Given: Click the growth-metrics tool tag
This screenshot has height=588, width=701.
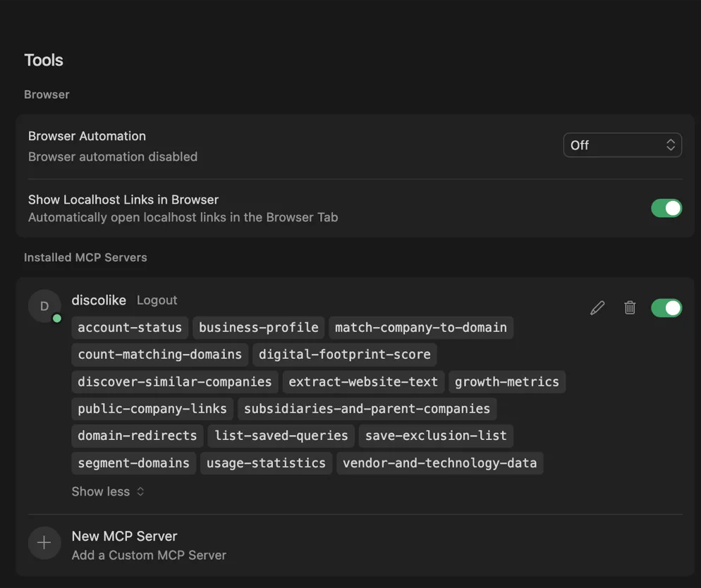Looking at the screenshot, I should click(506, 381).
